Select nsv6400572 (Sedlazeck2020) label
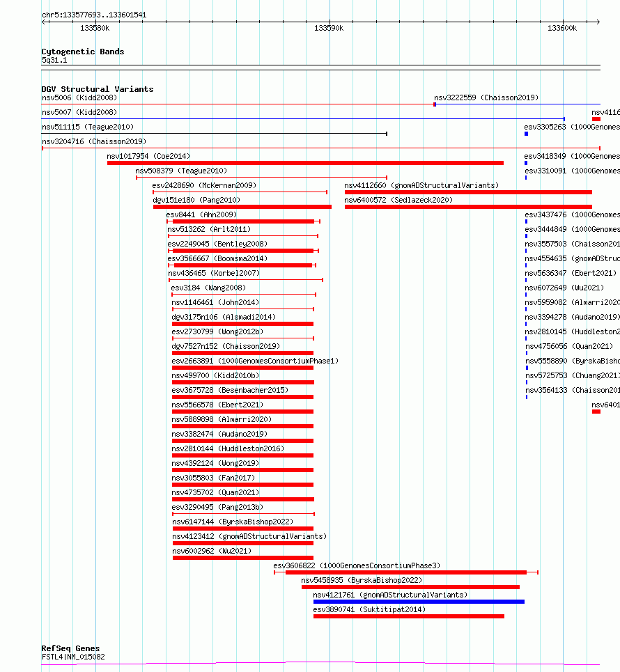The height and width of the screenshot is (672, 620). click(398, 200)
